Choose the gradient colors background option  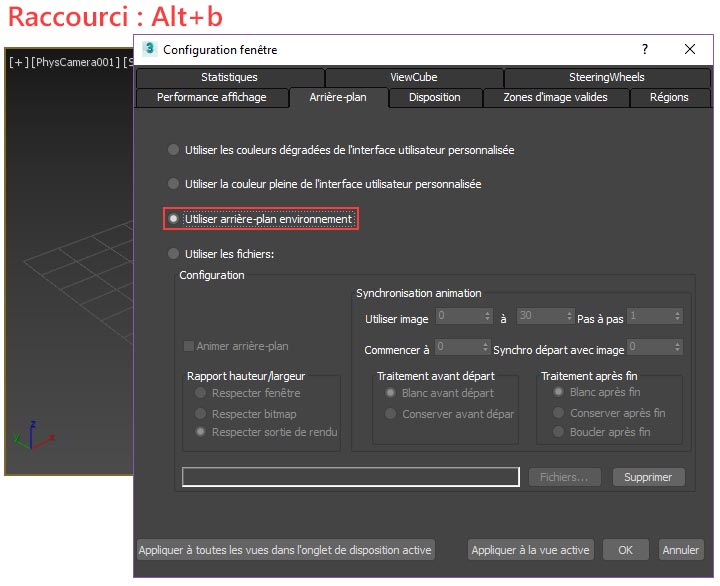pyautogui.click(x=174, y=150)
